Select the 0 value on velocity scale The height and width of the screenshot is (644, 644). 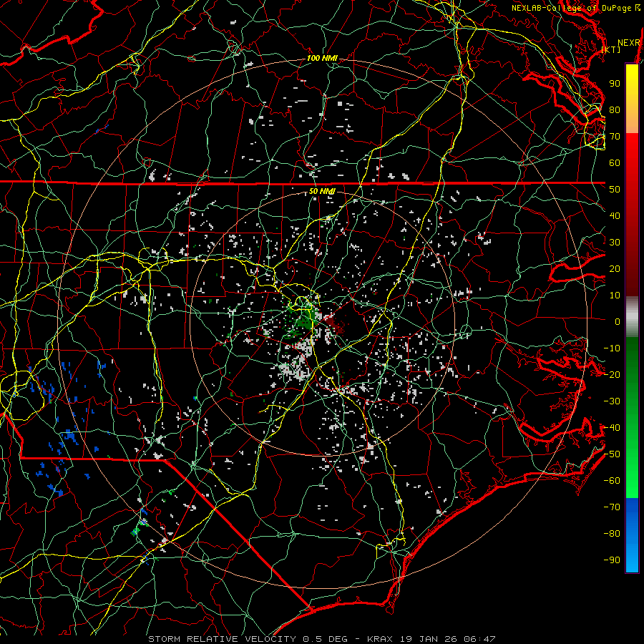pyautogui.click(x=618, y=322)
